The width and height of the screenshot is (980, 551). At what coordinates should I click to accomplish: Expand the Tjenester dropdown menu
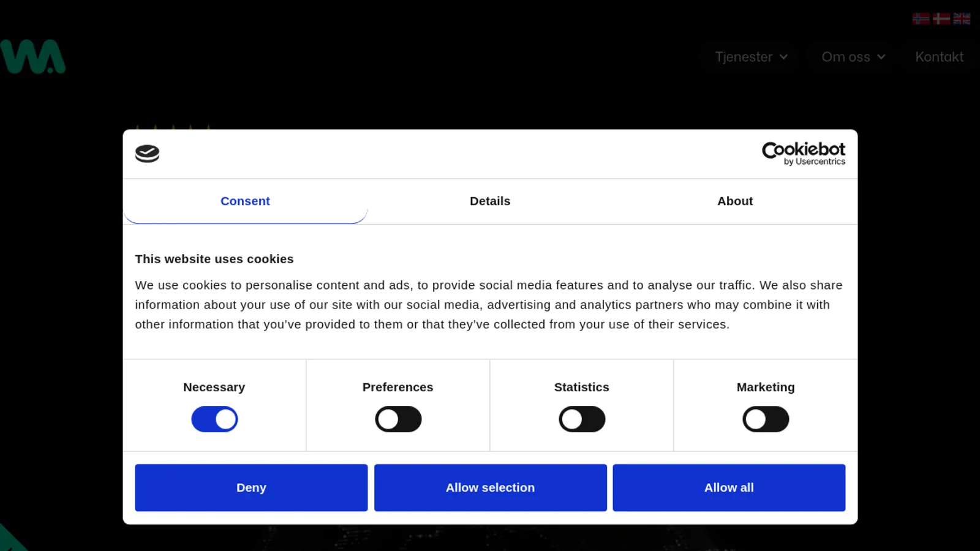click(752, 57)
